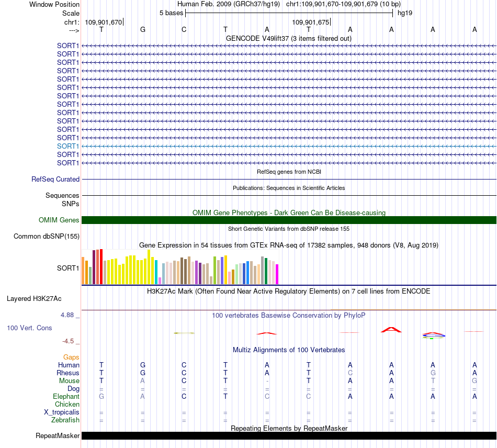Click the 100 Vert. Cons track label
Viewport: 497px width, 448px height.
coord(29,328)
